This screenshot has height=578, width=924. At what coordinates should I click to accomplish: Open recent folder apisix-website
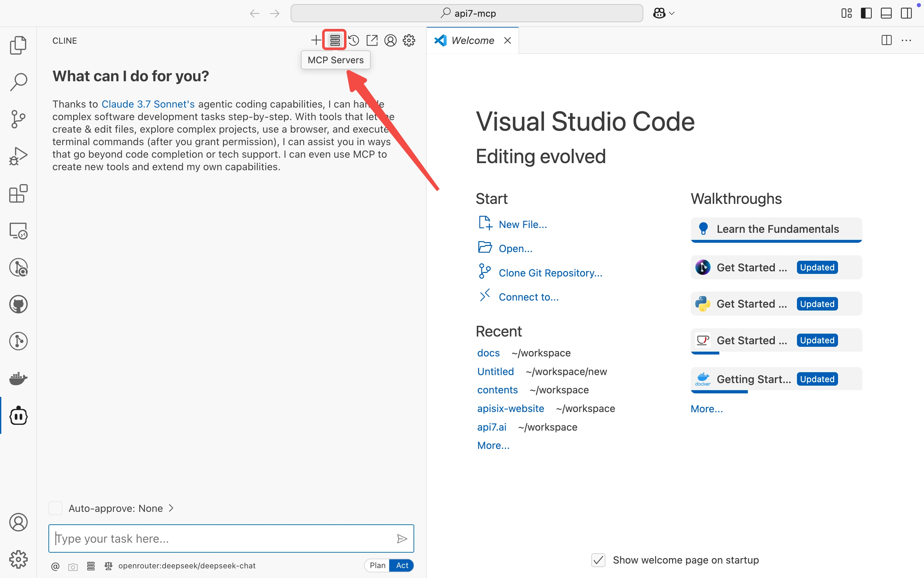[510, 408]
